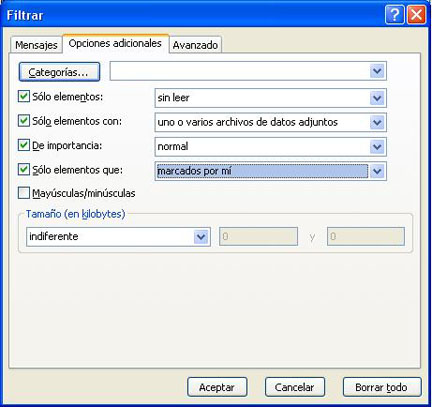This screenshot has width=432, height=407.
Task: Uncheck the De importancia checkbox
Action: (x=24, y=145)
